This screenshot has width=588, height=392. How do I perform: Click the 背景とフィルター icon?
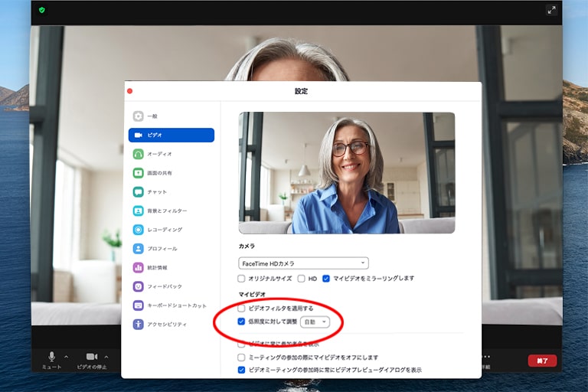pos(138,211)
